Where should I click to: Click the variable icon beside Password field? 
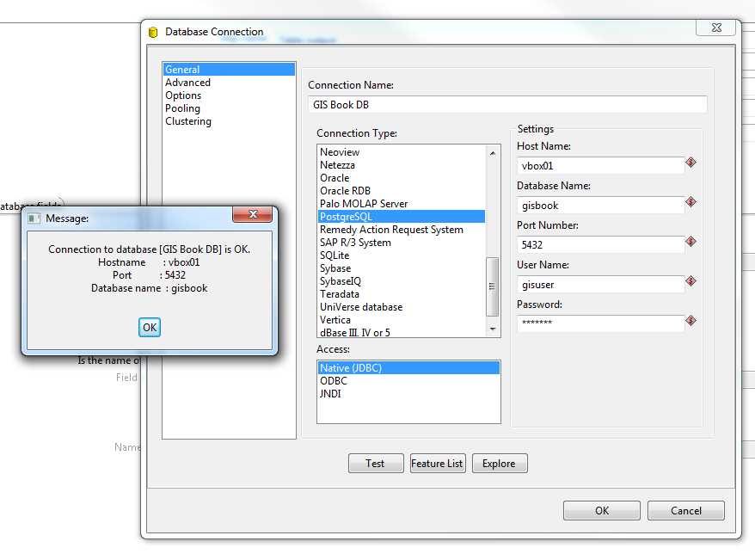691,320
